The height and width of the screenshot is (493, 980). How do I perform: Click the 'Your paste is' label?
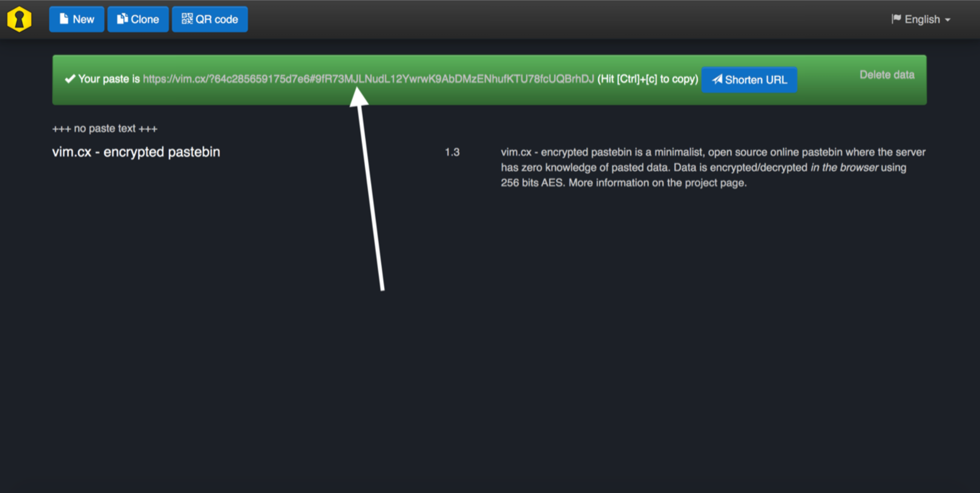pyautogui.click(x=109, y=79)
